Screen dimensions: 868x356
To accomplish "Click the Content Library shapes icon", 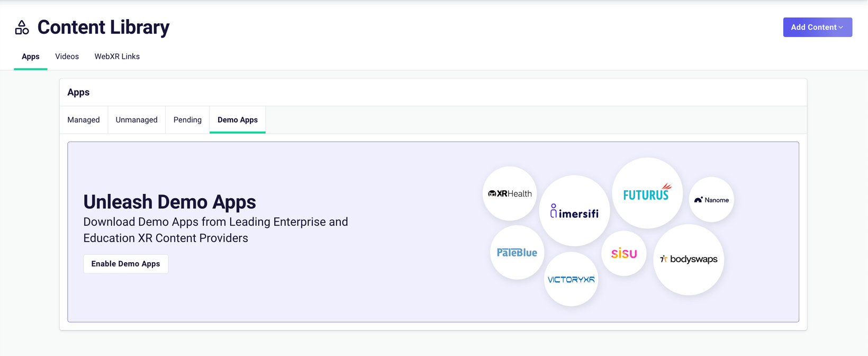I will tap(22, 28).
